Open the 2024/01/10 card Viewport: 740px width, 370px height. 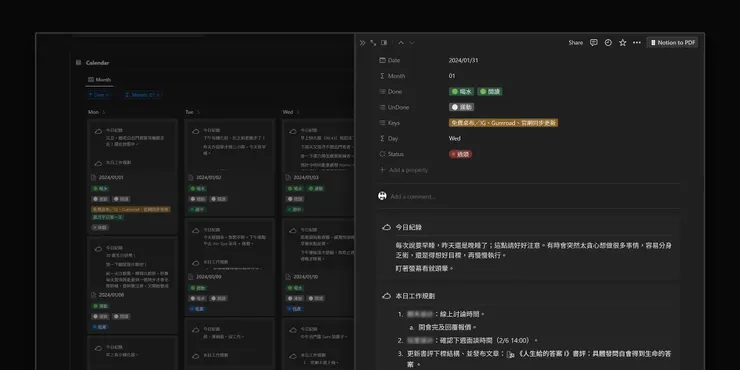[318, 267]
